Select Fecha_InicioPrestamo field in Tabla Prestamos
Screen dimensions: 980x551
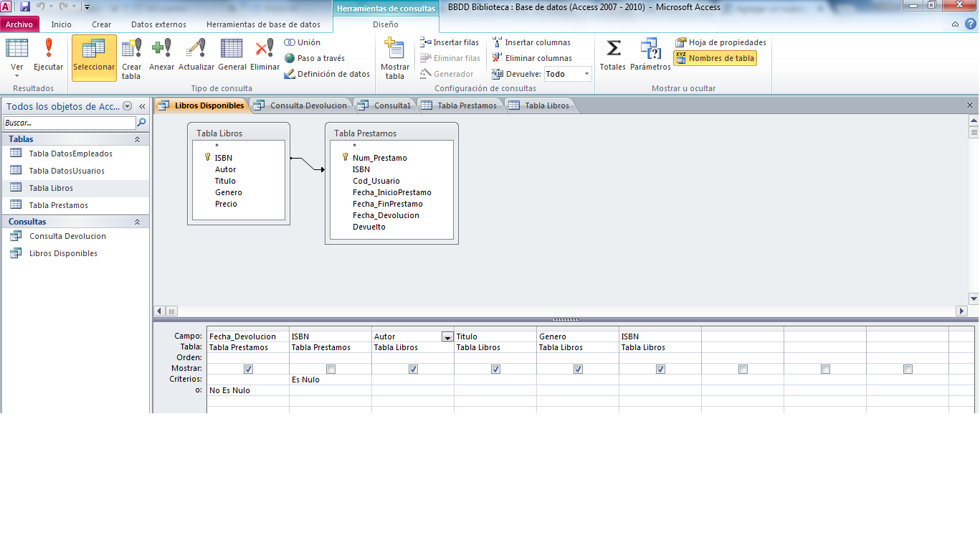[391, 192]
